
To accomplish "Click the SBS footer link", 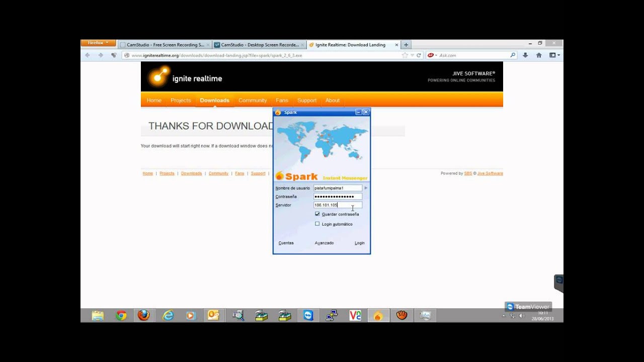I will [468, 173].
